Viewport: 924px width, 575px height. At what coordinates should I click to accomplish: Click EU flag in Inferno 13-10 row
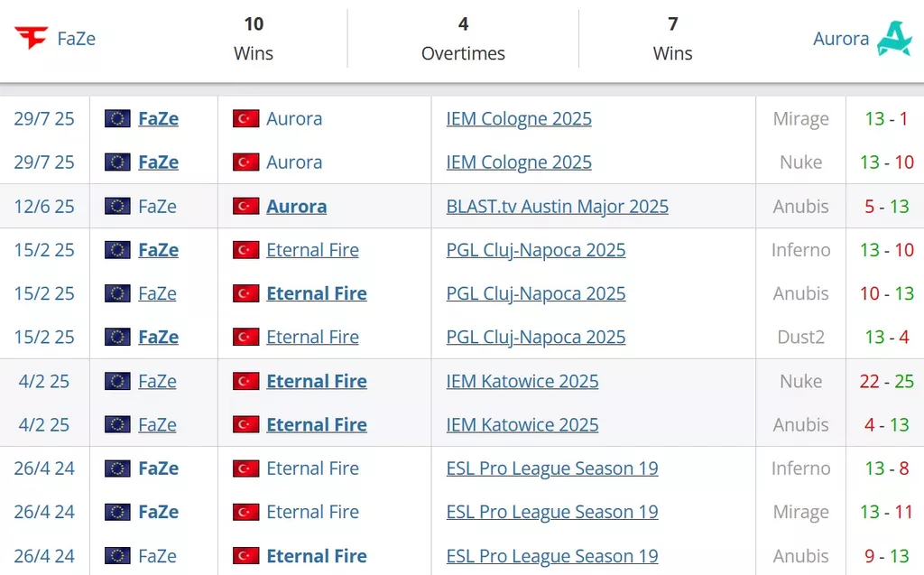click(x=117, y=250)
